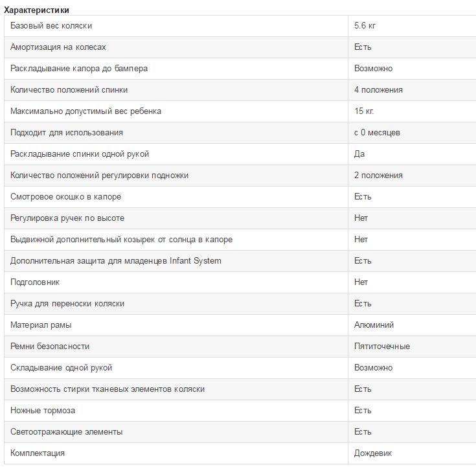Click the "Смотровое окошко в капоре" label
This screenshot has width=476, height=467.
tap(65, 197)
